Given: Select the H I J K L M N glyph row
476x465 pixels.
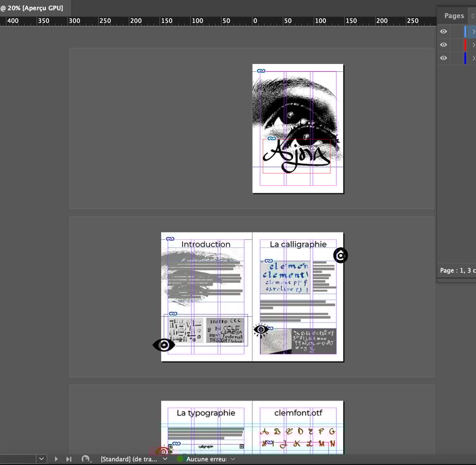Looking at the screenshot, I should (298, 443).
